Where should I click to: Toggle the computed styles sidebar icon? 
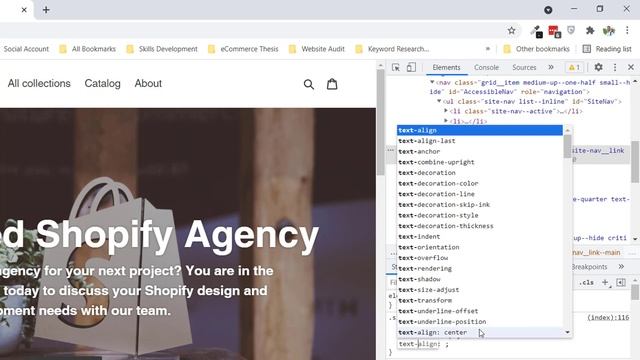(621, 282)
